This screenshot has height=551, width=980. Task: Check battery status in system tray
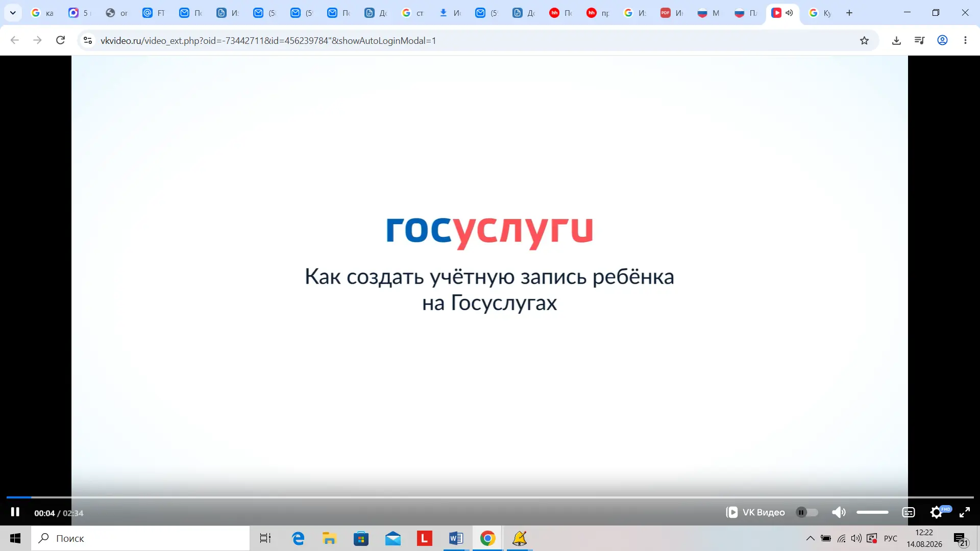pos(826,538)
